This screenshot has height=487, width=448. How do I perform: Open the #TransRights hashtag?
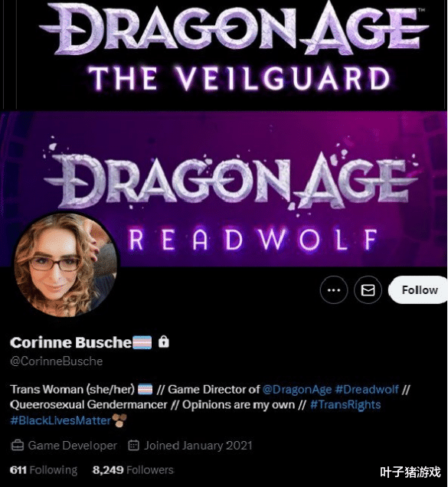pos(345,405)
